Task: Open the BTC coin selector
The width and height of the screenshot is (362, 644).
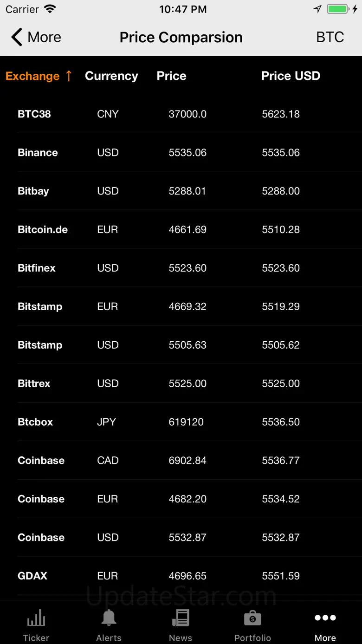Action: pyautogui.click(x=330, y=37)
